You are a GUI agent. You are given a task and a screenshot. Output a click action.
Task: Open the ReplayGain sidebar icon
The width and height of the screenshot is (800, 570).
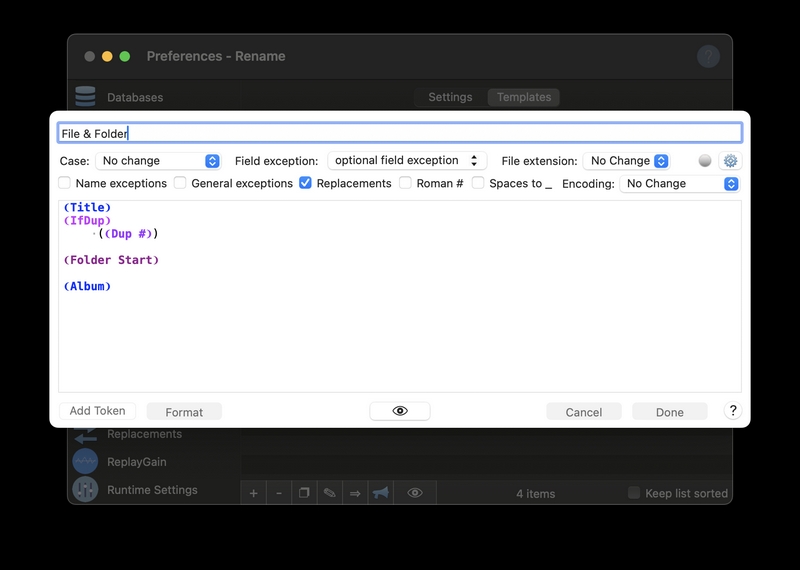click(x=85, y=461)
